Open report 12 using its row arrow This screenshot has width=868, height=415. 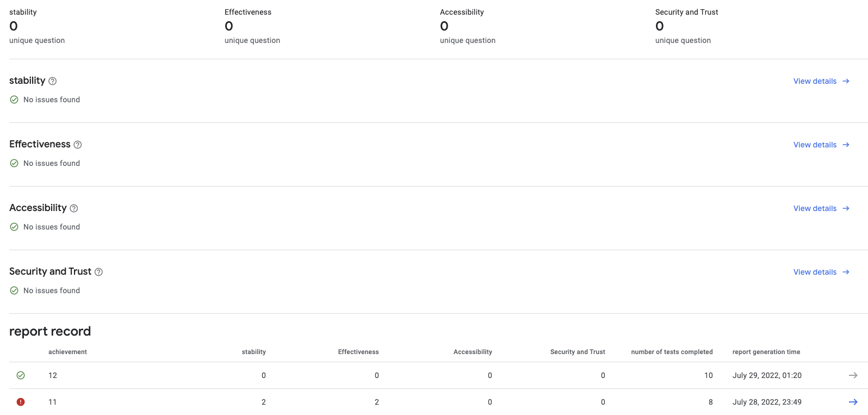(x=853, y=375)
